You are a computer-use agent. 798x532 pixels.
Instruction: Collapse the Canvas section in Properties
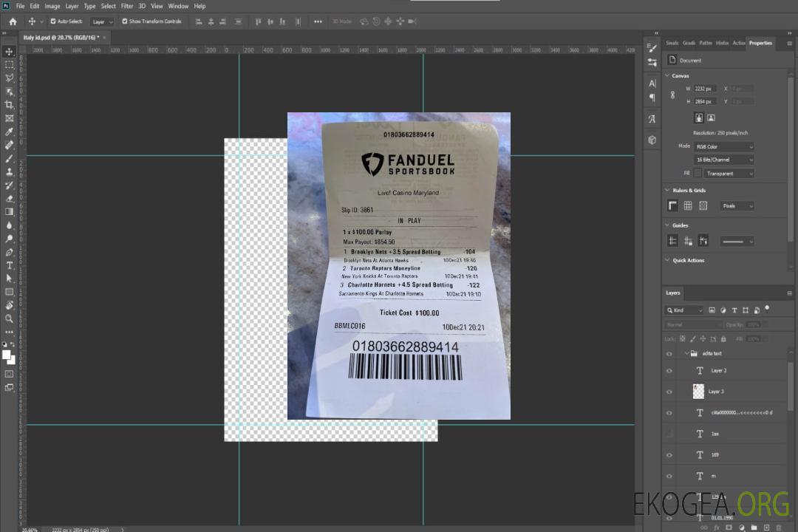pos(668,76)
